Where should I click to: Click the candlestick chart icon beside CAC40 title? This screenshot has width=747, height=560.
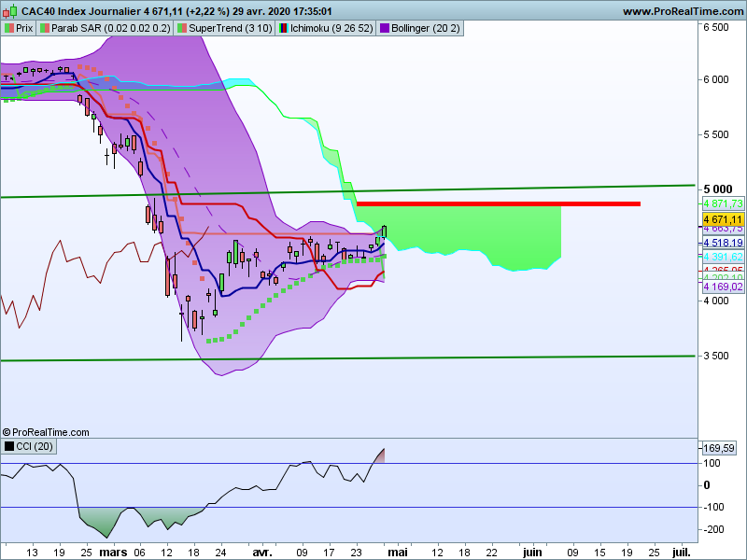[x=10, y=11]
